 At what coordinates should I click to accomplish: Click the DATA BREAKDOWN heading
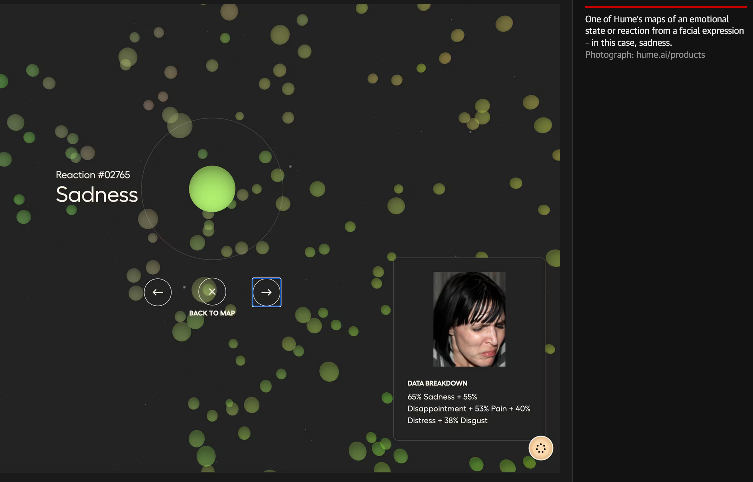click(437, 383)
